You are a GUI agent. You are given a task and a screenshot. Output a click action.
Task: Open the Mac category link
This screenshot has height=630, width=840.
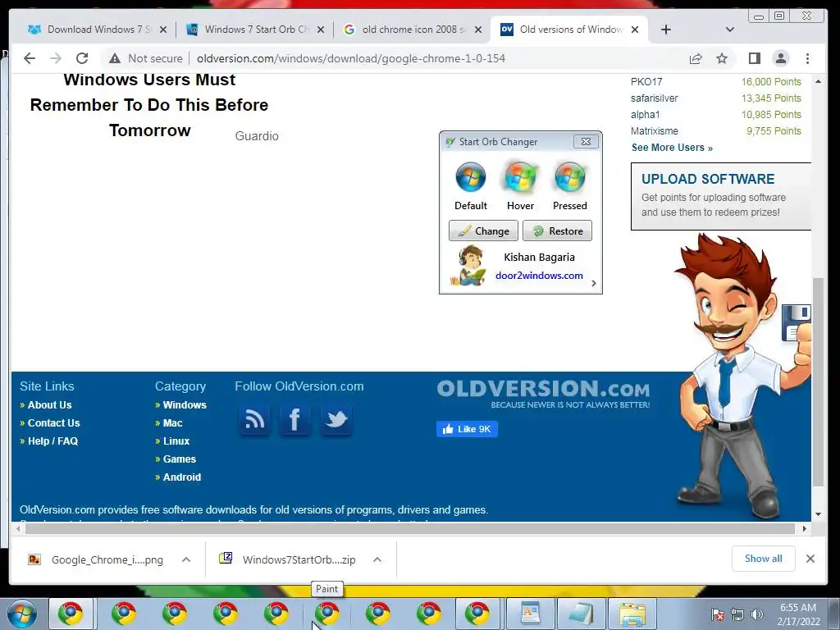(x=172, y=423)
